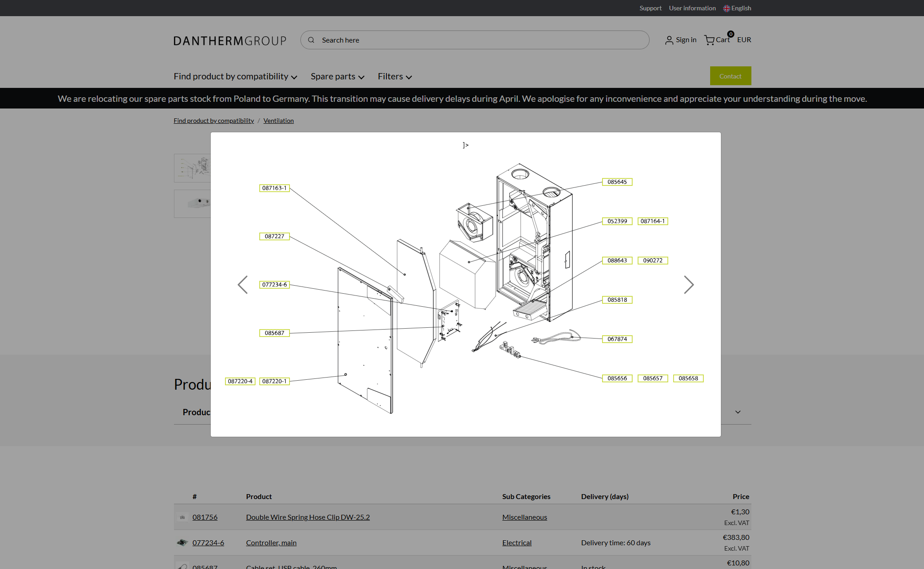
Task: Select part label 090272 in diagram
Action: pos(653,261)
